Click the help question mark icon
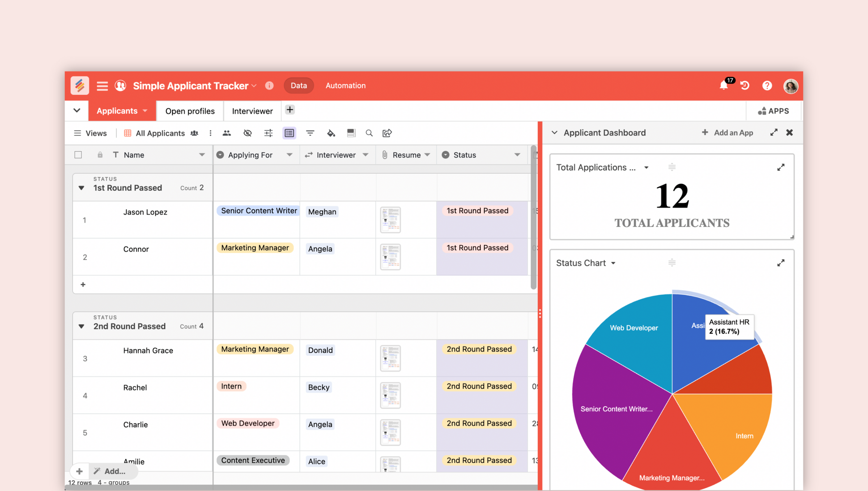868x491 pixels. point(767,85)
